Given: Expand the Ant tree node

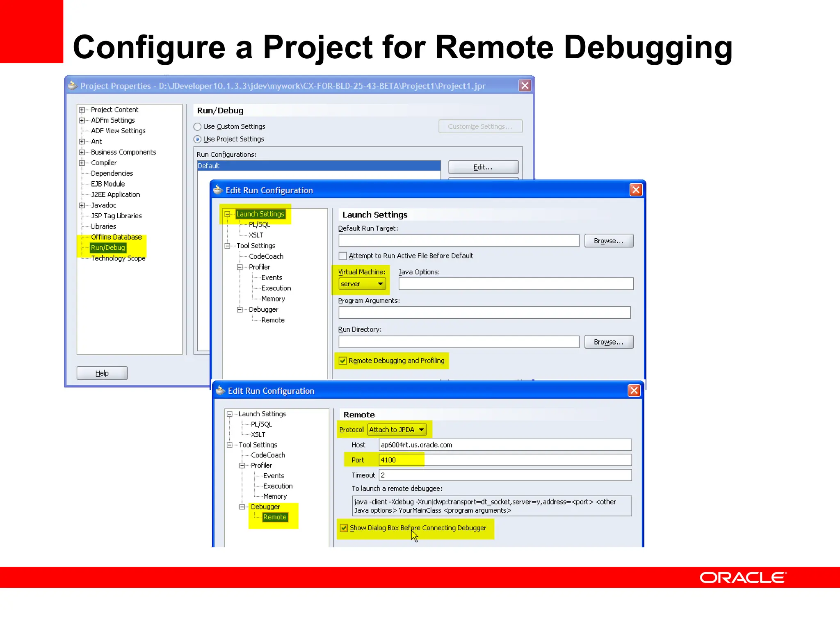Looking at the screenshot, I should [x=82, y=142].
